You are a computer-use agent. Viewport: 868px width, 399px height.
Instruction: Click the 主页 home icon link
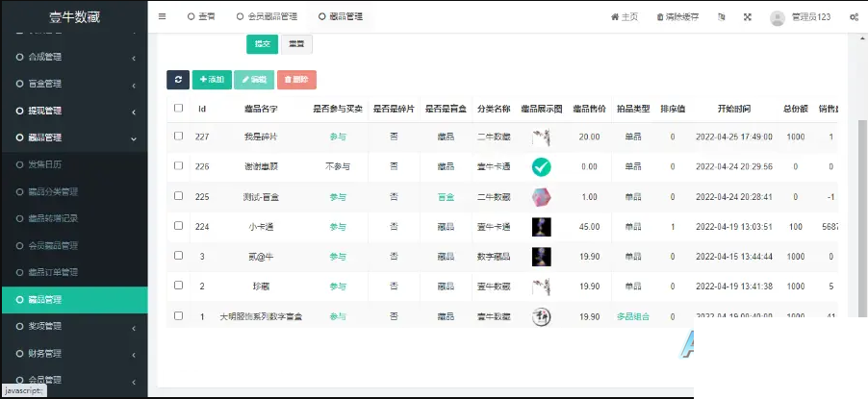coord(624,16)
